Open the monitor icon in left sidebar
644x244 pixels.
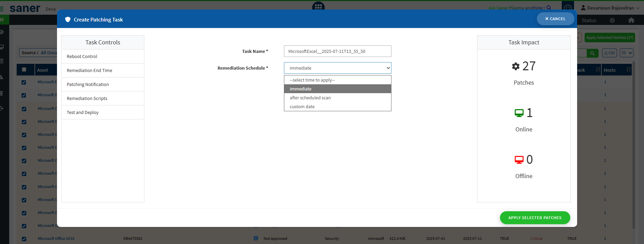coord(2,47)
